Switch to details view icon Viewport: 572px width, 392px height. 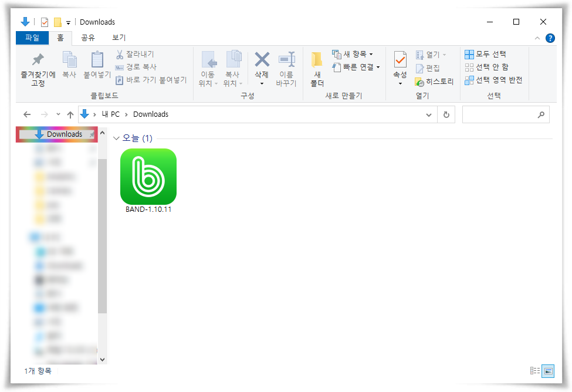point(535,371)
